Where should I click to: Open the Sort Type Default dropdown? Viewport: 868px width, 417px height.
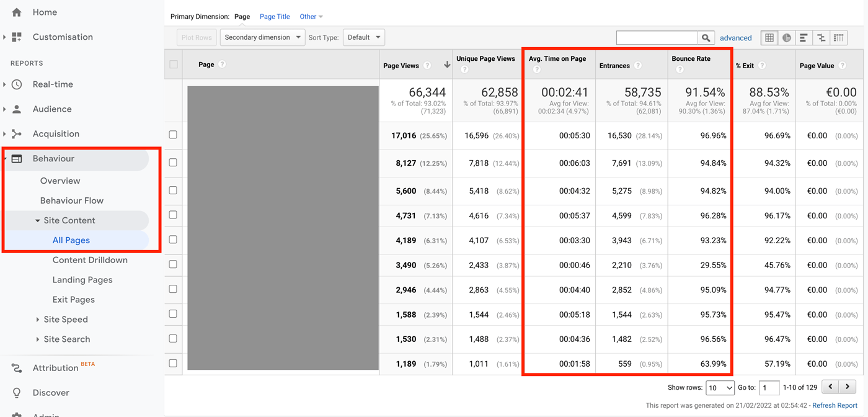click(x=363, y=37)
